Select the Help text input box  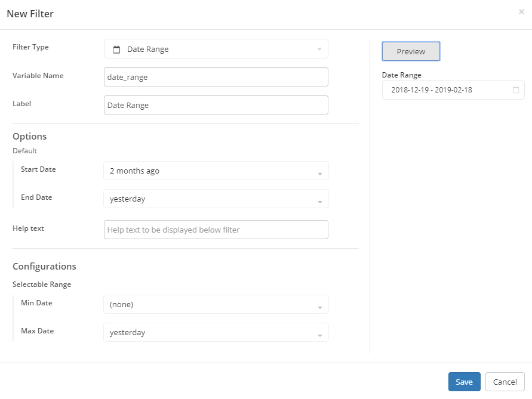pyautogui.click(x=216, y=230)
